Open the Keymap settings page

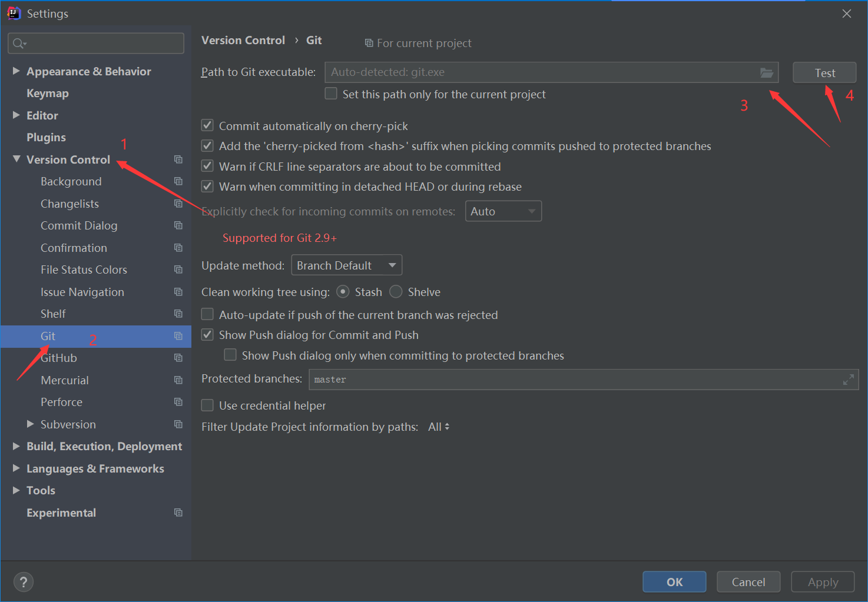[x=48, y=94]
